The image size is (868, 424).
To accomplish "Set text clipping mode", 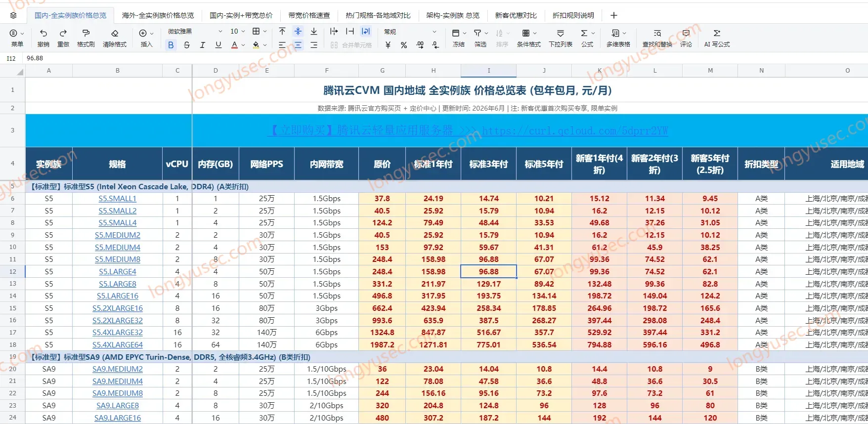I will [350, 32].
